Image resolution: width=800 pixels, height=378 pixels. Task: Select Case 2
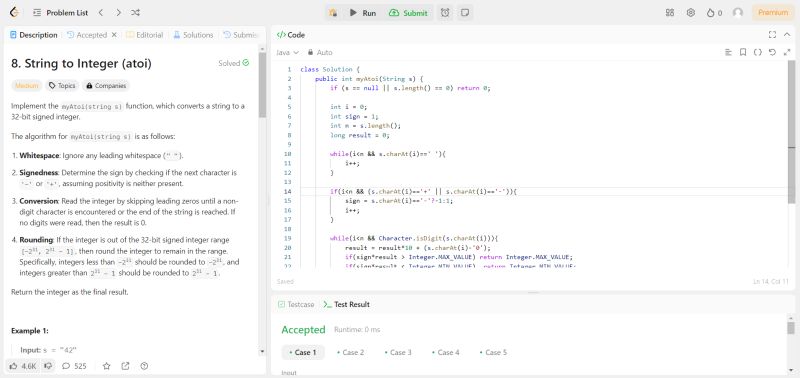click(x=351, y=352)
